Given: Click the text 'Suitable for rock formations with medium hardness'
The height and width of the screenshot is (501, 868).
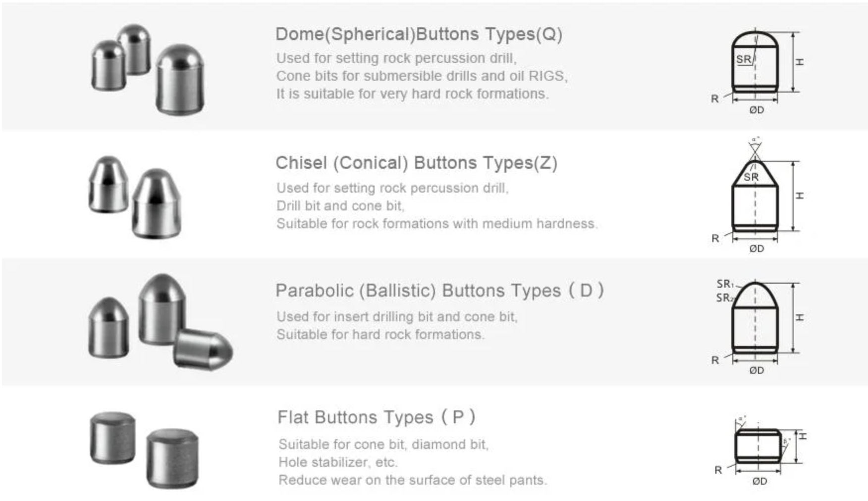Looking at the screenshot, I should pyautogui.click(x=436, y=224).
